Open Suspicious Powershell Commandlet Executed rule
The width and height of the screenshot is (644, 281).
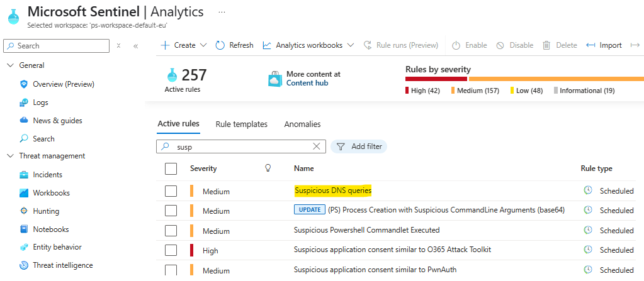367,230
